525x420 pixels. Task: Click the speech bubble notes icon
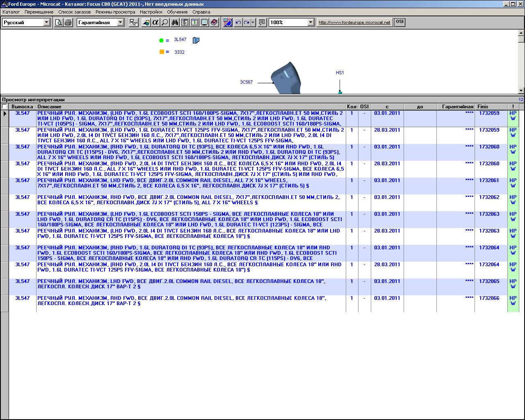point(262,23)
